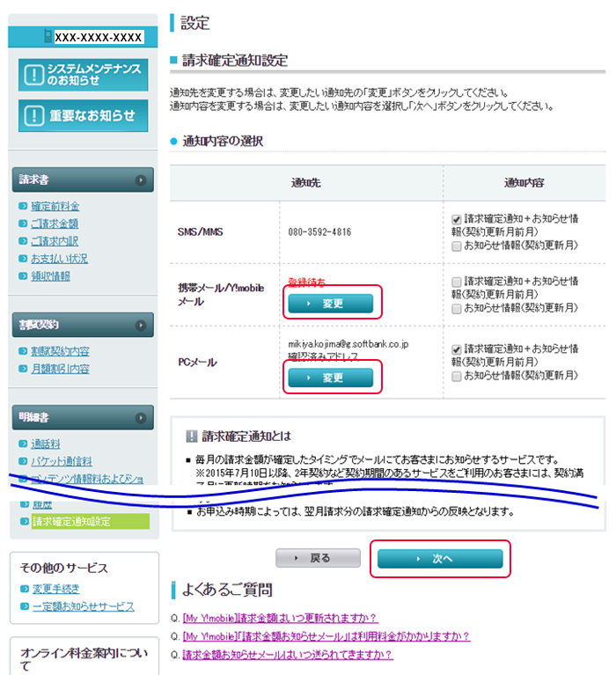Open 変更手続き link

click(x=56, y=589)
